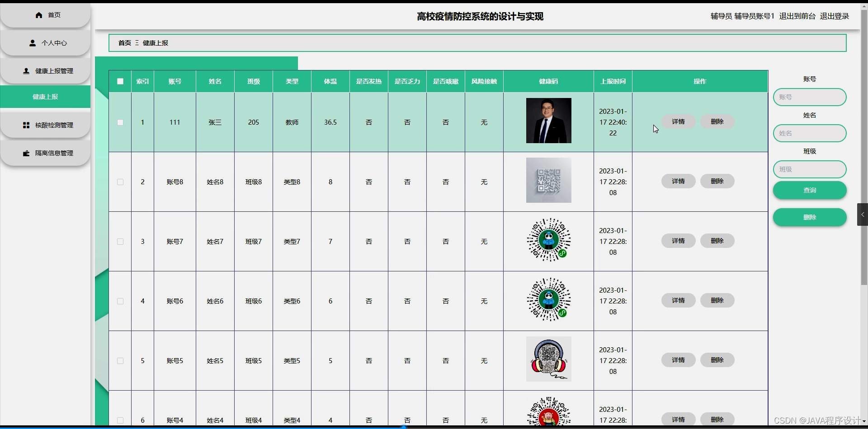Click the 辅导员账号1 username text
868x429 pixels.
tap(754, 16)
